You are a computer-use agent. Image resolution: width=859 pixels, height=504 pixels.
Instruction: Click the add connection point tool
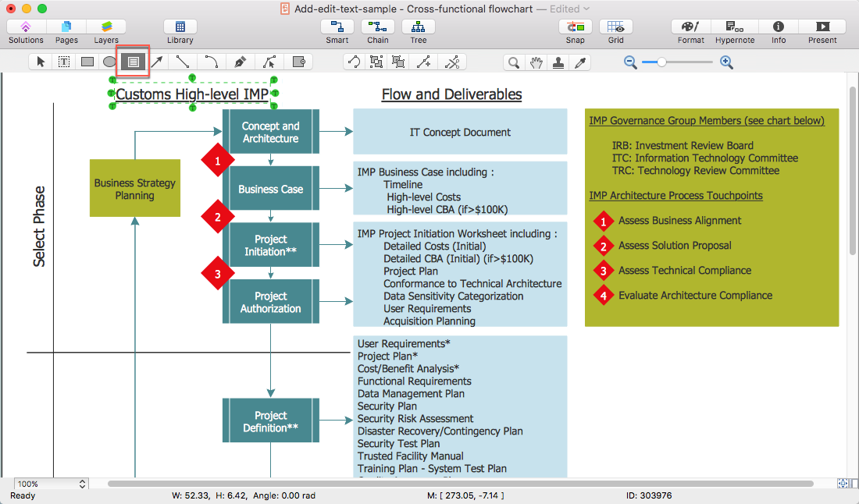423,62
